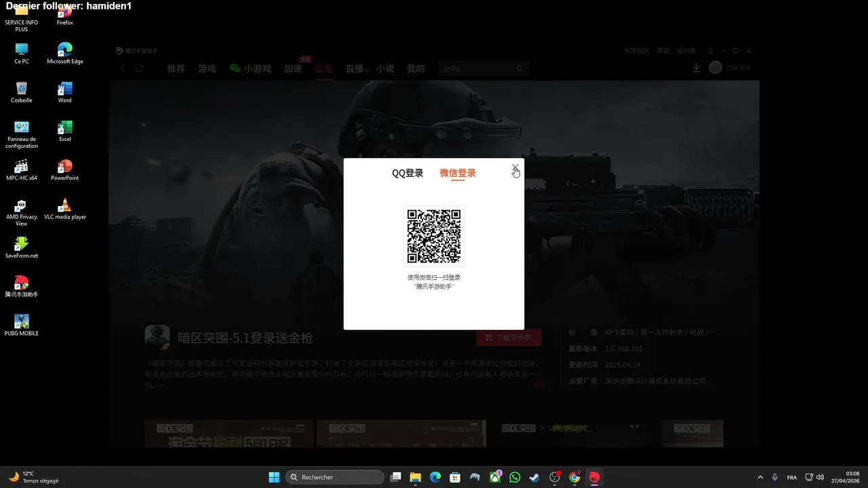Viewport: 868px width, 488px height.
Task: Open the FRA language switcher
Action: (791, 477)
